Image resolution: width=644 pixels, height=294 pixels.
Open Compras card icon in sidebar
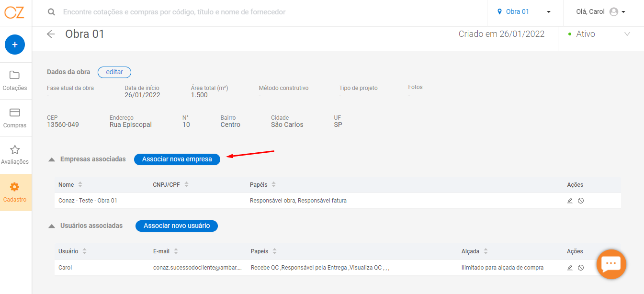(x=15, y=118)
